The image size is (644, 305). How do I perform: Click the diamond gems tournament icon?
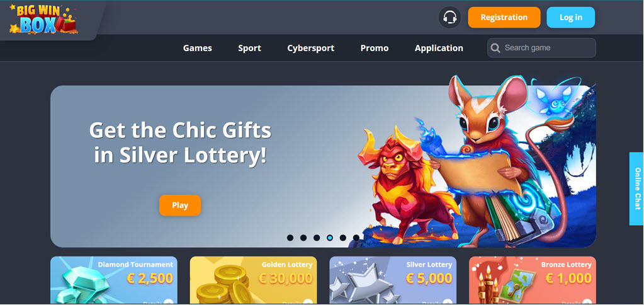pos(78,285)
